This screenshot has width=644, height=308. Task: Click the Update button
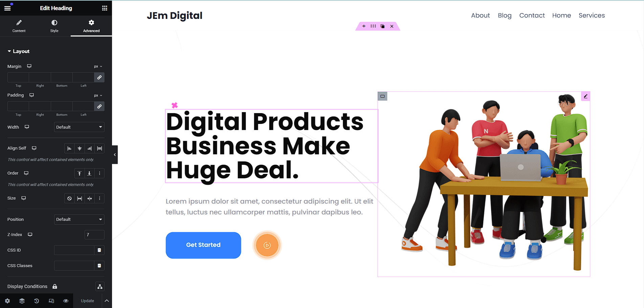point(88,301)
